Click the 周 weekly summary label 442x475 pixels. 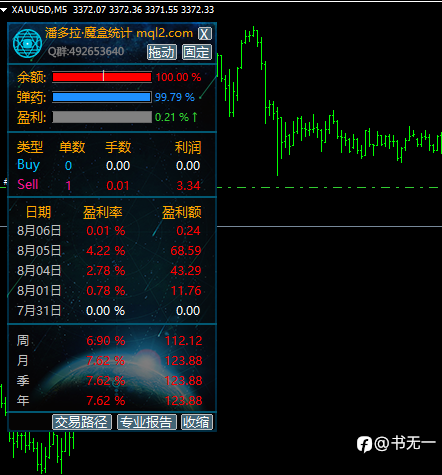tap(23, 341)
